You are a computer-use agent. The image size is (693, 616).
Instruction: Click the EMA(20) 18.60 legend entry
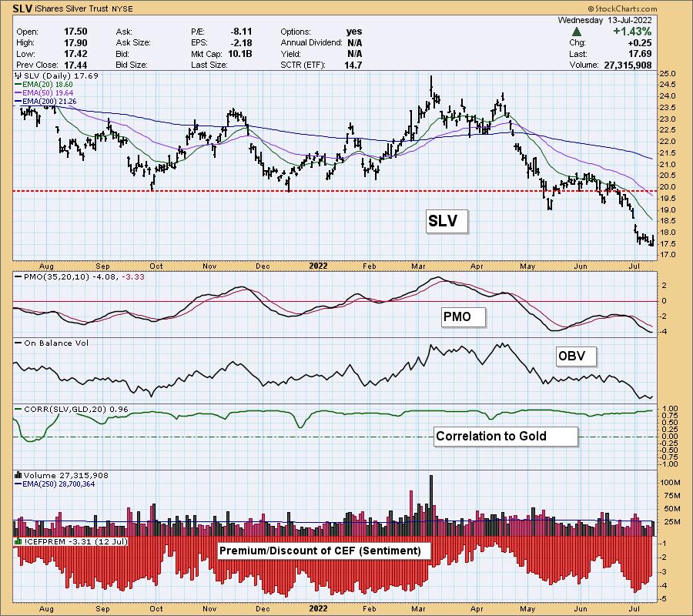coord(44,84)
